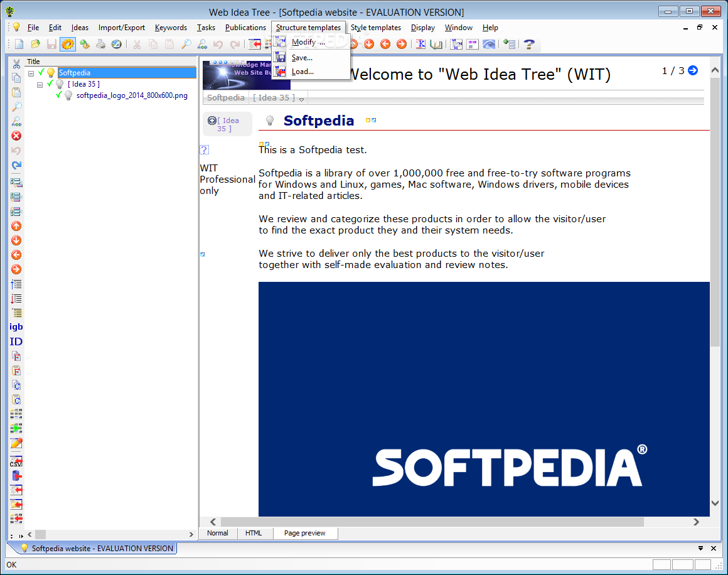
Task: Click the sort descending red-arrow list icon
Action: pos(16,299)
